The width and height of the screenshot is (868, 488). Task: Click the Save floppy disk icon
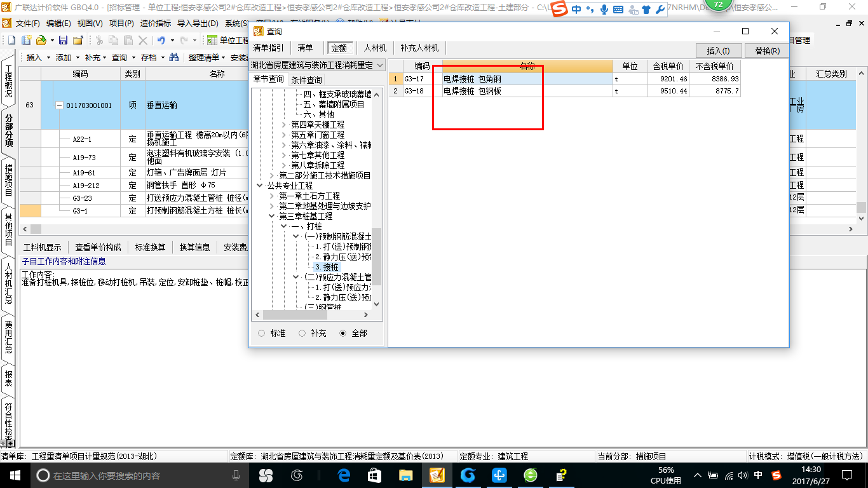coord(63,40)
